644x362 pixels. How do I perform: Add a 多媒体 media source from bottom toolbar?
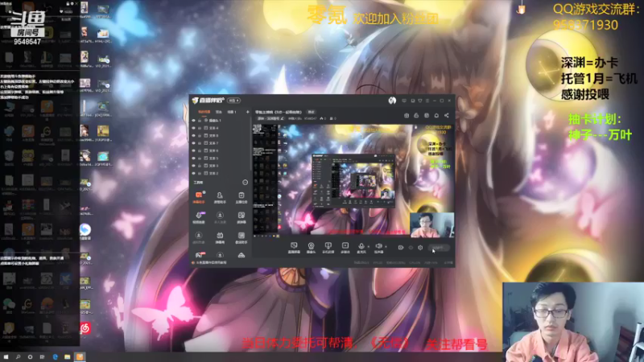345,248
